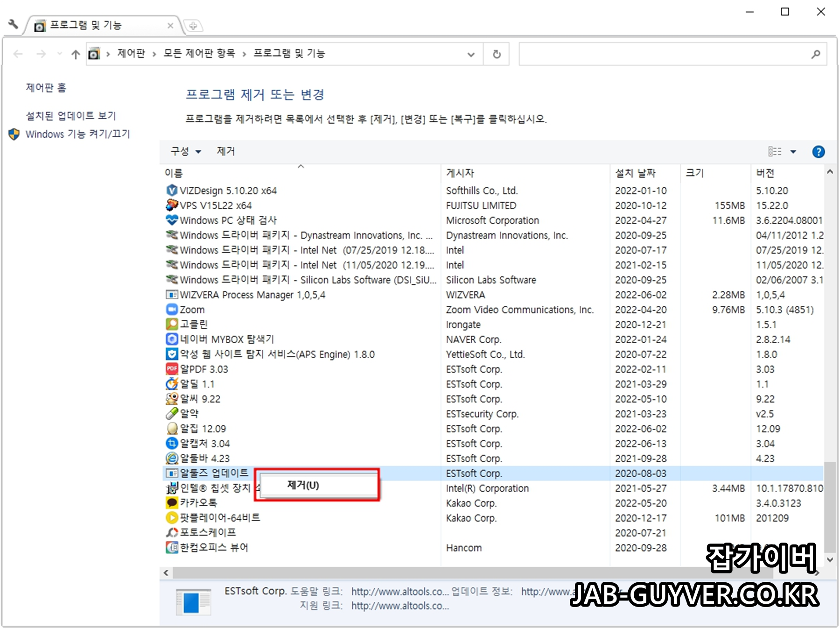This screenshot has width=840, height=629.
Task: Click the vertical scrollbar thumb
Action: (830, 507)
